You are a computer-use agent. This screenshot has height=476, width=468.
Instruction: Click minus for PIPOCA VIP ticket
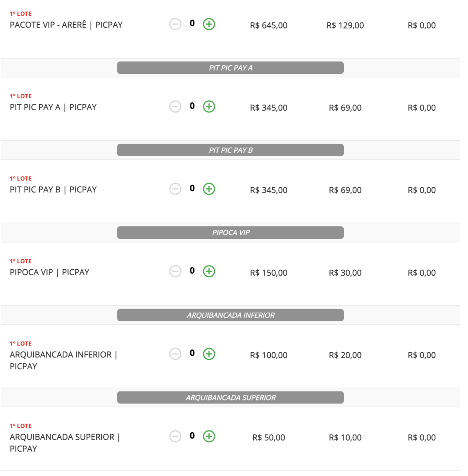(175, 271)
